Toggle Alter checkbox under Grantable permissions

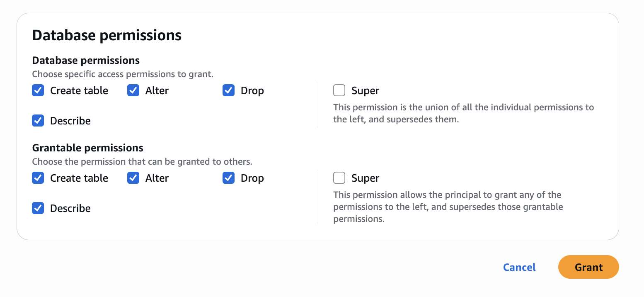133,178
